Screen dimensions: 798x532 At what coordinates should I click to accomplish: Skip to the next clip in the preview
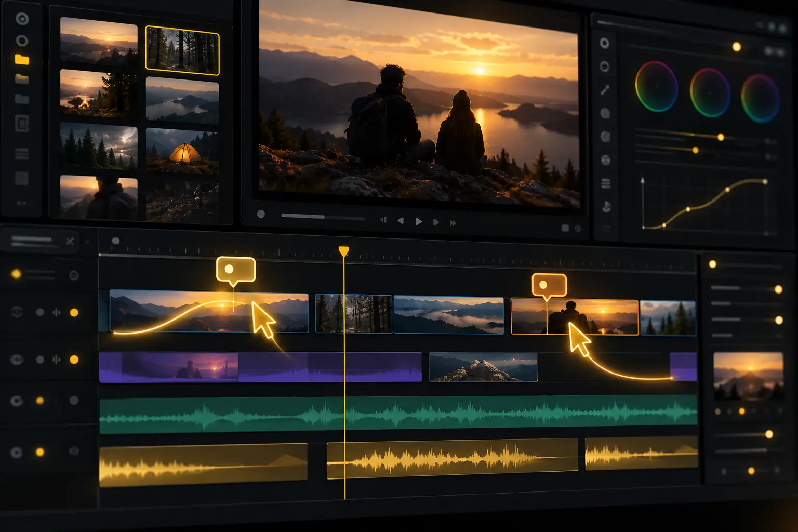[x=453, y=222]
